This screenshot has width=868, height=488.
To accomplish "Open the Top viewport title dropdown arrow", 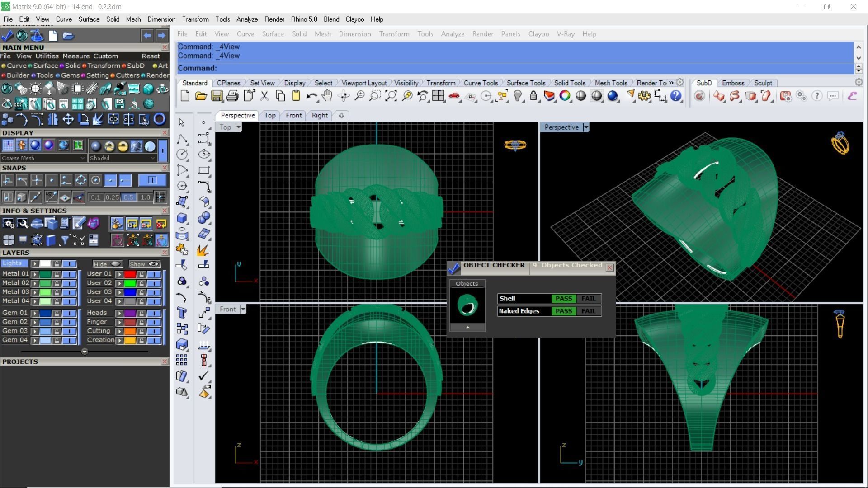I will (x=238, y=127).
